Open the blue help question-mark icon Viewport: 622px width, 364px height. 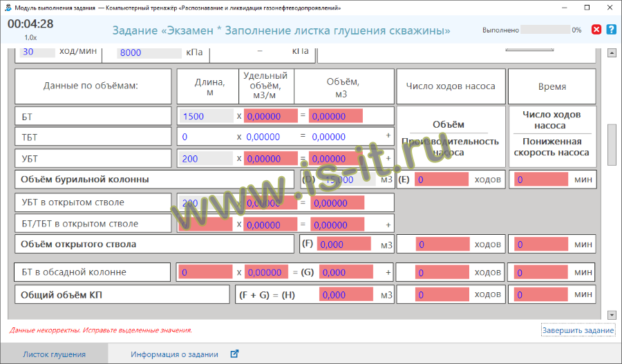point(612,30)
